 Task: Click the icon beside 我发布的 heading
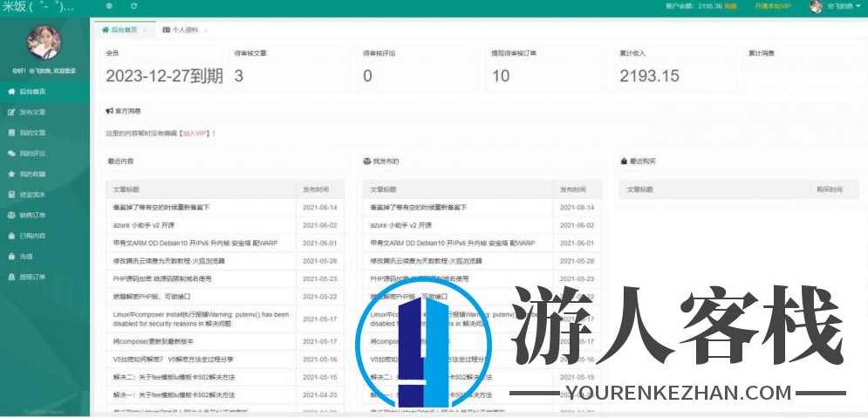coord(367,161)
